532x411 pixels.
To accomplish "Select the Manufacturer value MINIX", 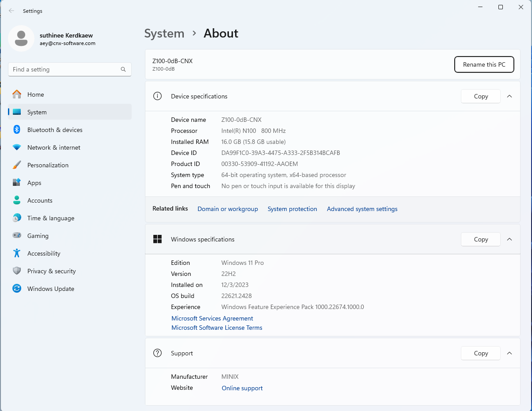I will click(230, 377).
